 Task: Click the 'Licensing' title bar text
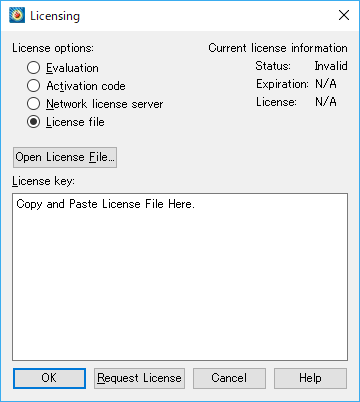point(55,16)
